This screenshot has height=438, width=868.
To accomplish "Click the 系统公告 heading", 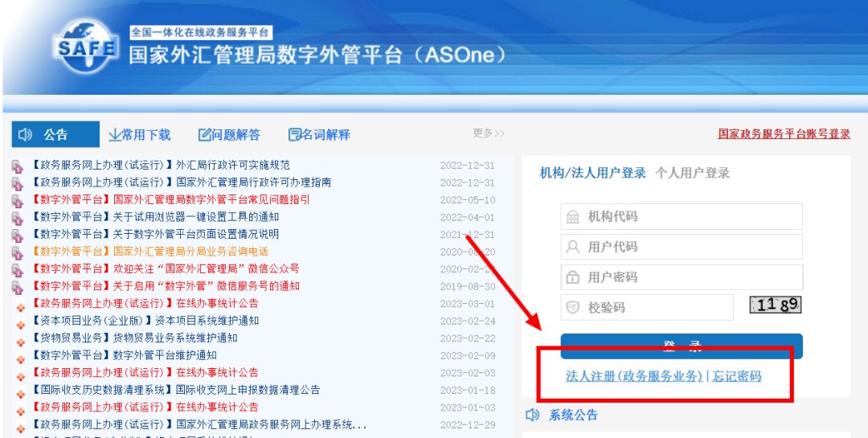I will [x=574, y=415].
